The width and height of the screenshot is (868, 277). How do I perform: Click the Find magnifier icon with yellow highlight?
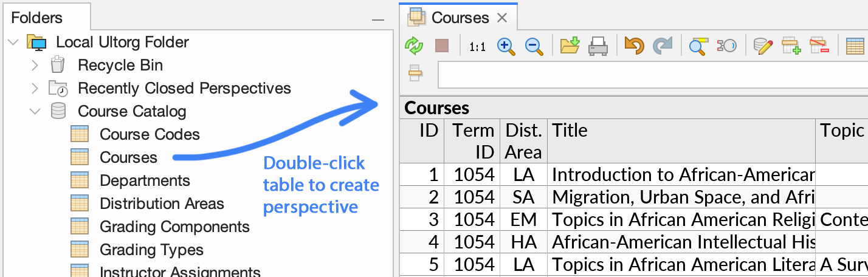(698, 46)
